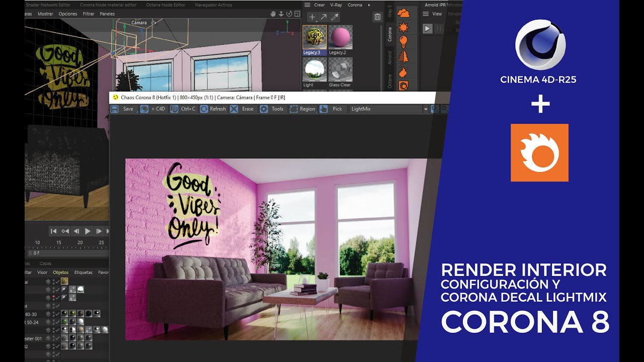Click the Save disk icon in Corona VFB
644x362 pixels.
115,109
